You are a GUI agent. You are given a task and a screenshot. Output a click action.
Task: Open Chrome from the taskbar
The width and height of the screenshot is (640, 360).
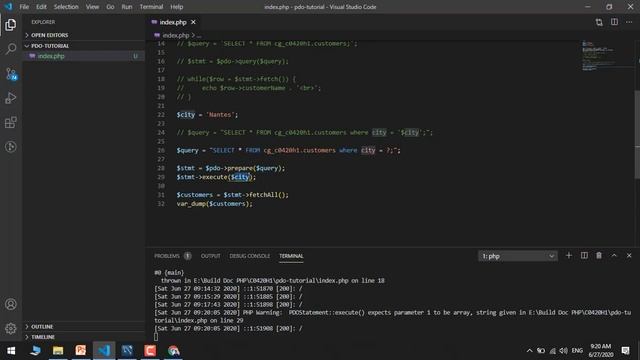tap(173, 351)
